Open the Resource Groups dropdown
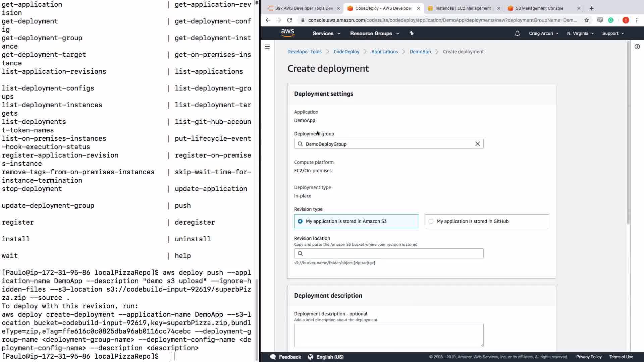The image size is (644, 362). (374, 34)
